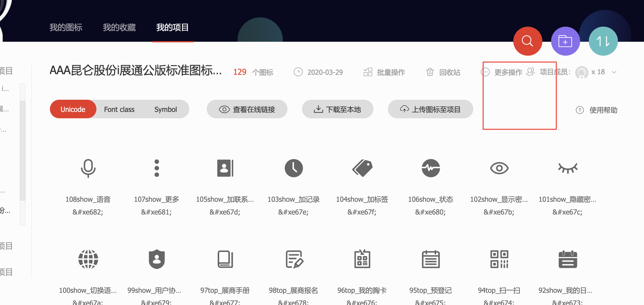Select the 95top_预登记 notepad icon

click(431, 259)
